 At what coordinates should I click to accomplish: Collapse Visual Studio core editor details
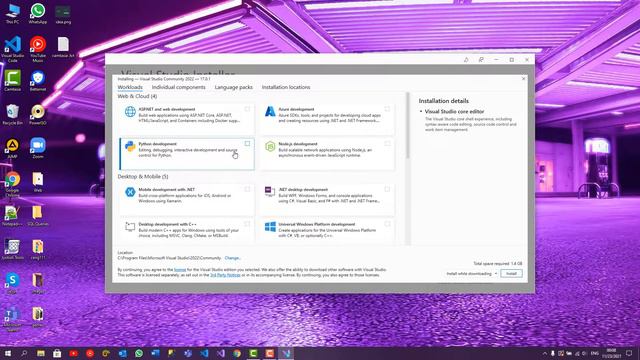[421, 111]
